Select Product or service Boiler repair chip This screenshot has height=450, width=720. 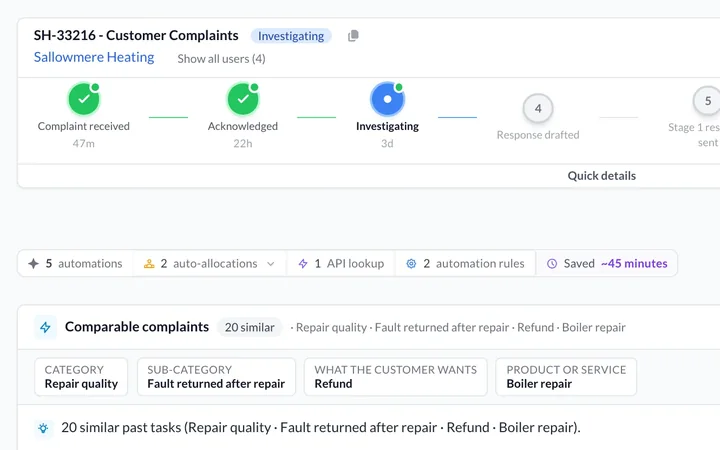(x=566, y=377)
